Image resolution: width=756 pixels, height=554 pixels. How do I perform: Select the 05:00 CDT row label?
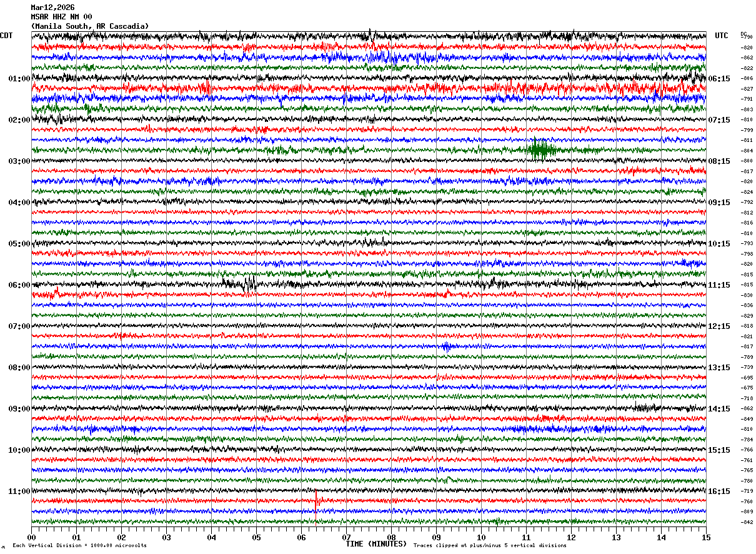pos(19,244)
